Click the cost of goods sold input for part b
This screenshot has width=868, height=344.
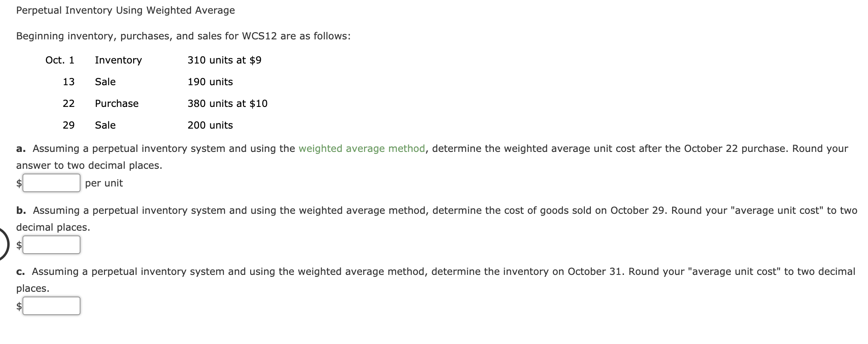(51, 244)
